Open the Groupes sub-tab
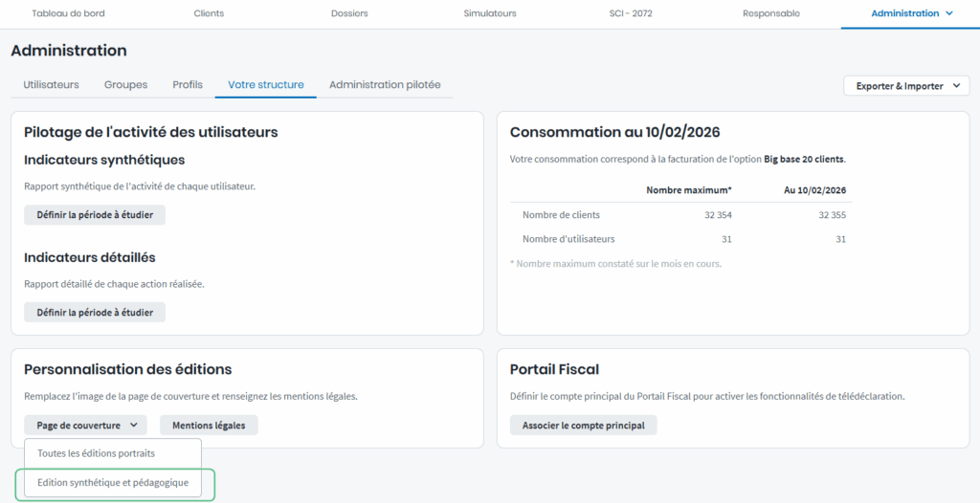This screenshot has height=503, width=980. [125, 85]
